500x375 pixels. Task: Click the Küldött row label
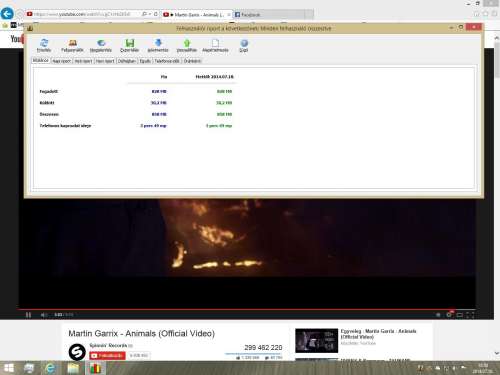coord(47,103)
